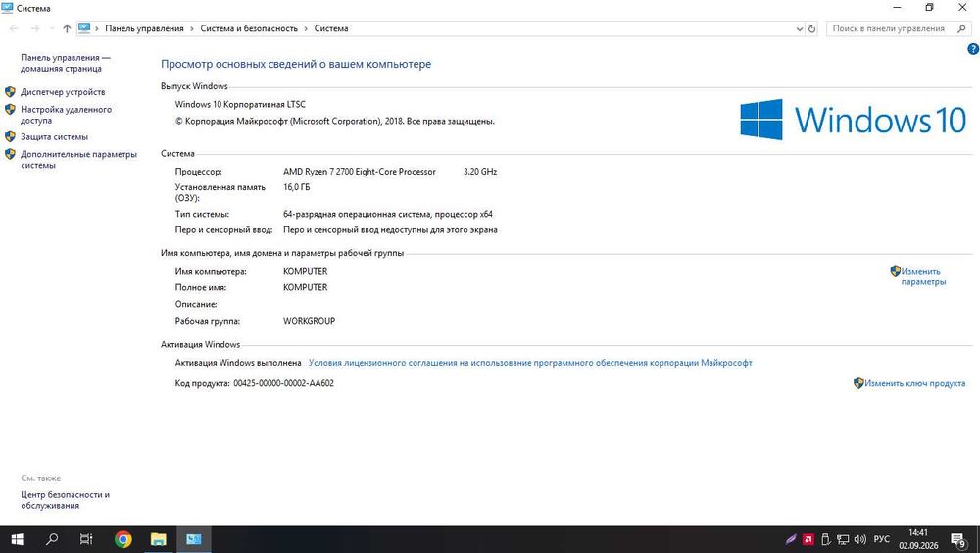Open taskbar search magnifier

pos(53,539)
